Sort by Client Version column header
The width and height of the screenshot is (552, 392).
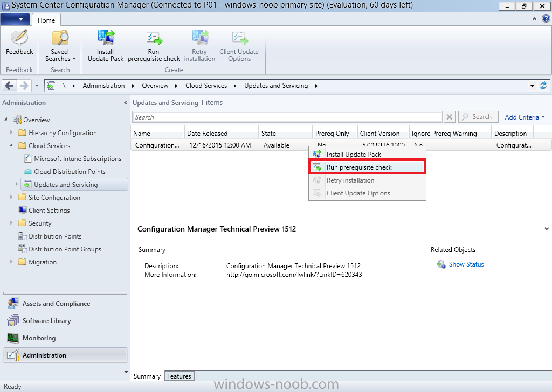pos(383,133)
